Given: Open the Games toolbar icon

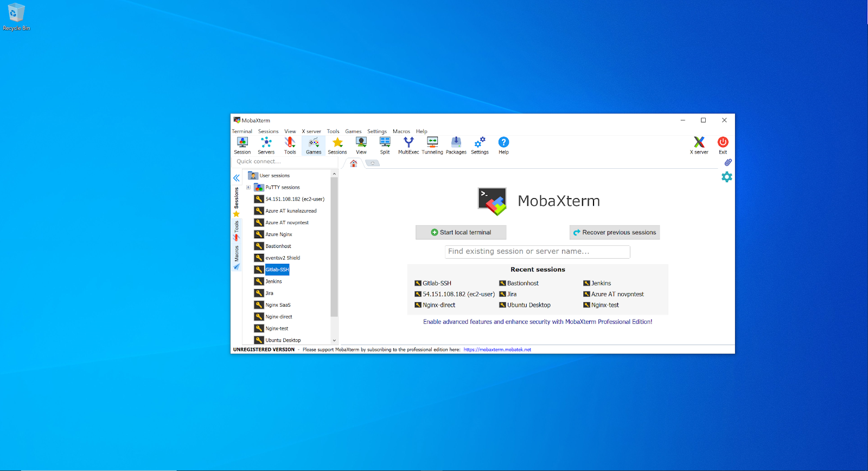Looking at the screenshot, I should (x=314, y=145).
